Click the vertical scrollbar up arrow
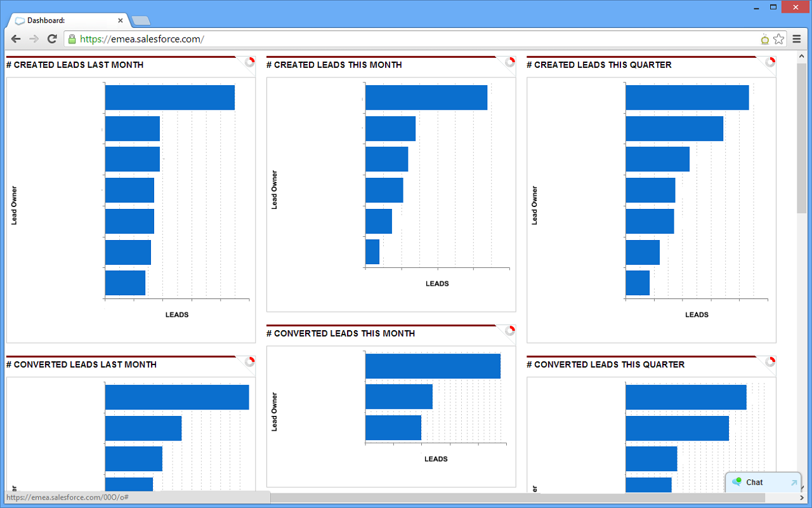812x508 pixels. click(802, 57)
